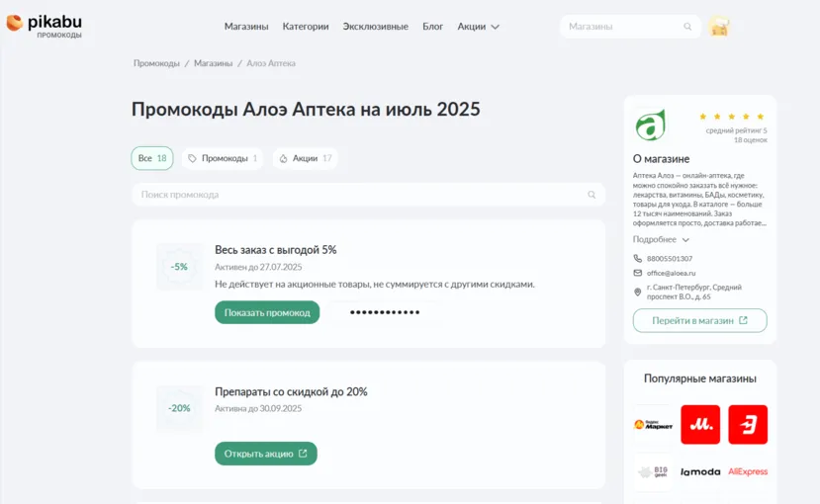Click the Алоэ Аптека breadcrumb
The height and width of the screenshot is (504, 820).
tap(271, 63)
